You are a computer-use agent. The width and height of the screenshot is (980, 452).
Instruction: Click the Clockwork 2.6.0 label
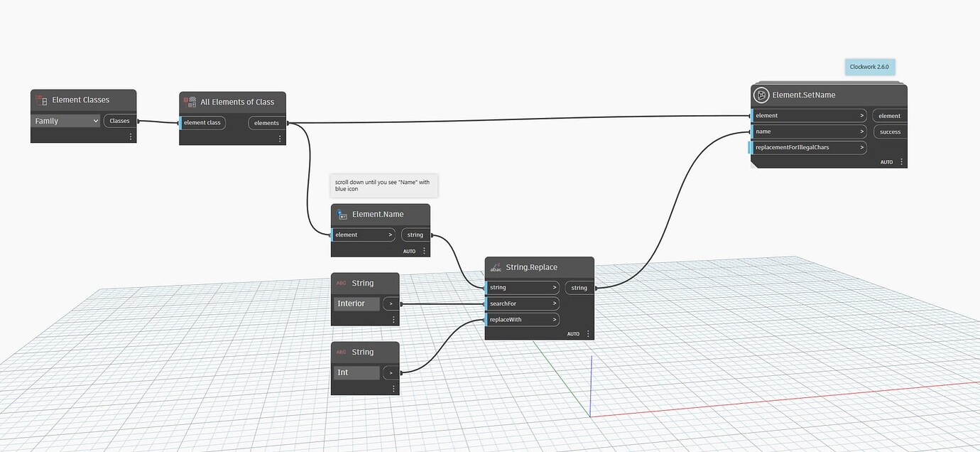point(869,66)
